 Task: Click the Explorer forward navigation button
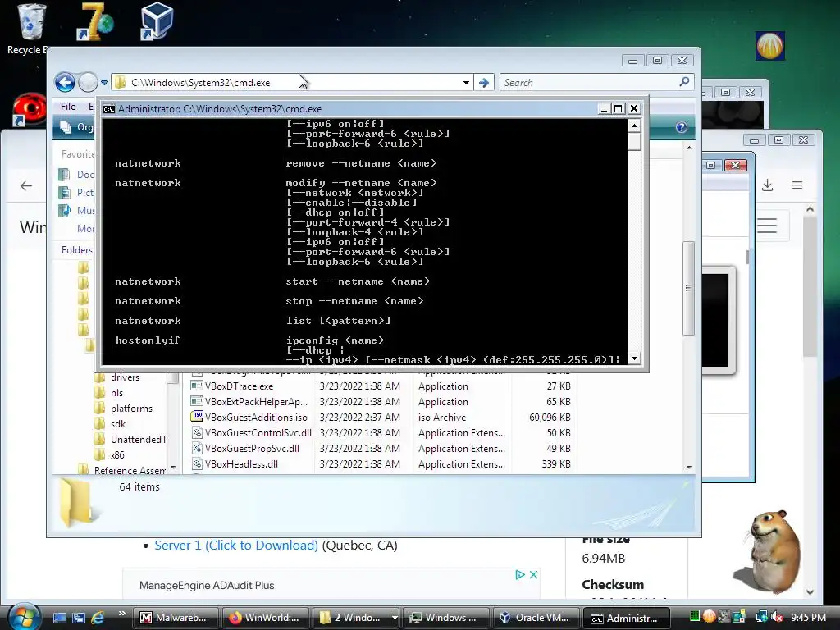tap(88, 83)
